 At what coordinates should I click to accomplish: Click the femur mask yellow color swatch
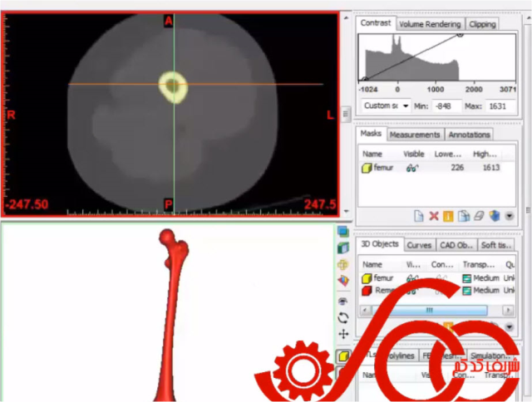(x=367, y=168)
